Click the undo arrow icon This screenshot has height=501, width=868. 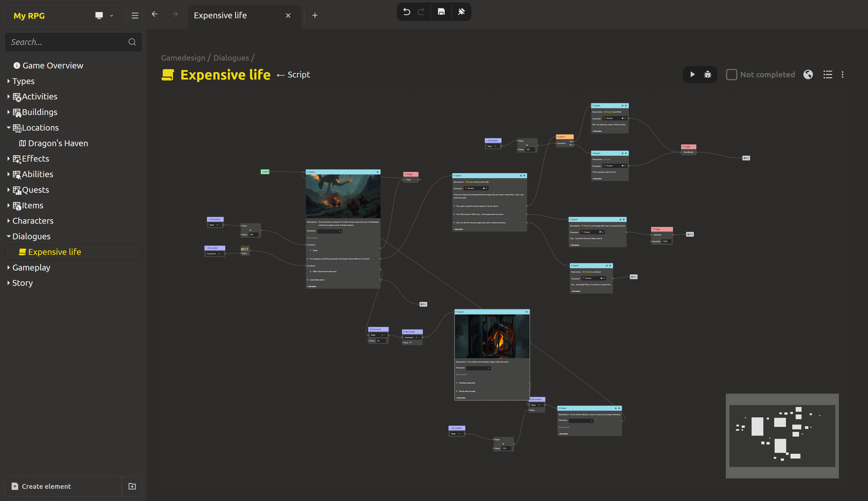[x=406, y=12]
